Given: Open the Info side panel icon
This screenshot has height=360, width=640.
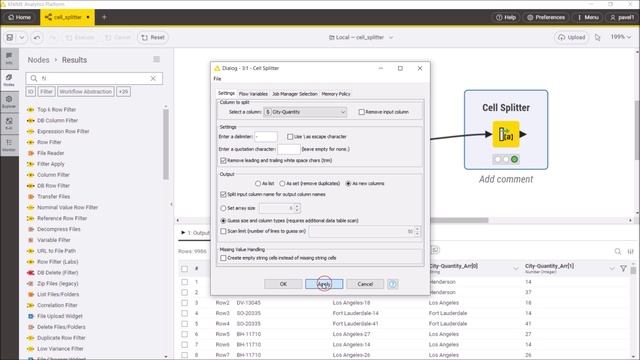Looking at the screenshot, I should pyautogui.click(x=9, y=58).
